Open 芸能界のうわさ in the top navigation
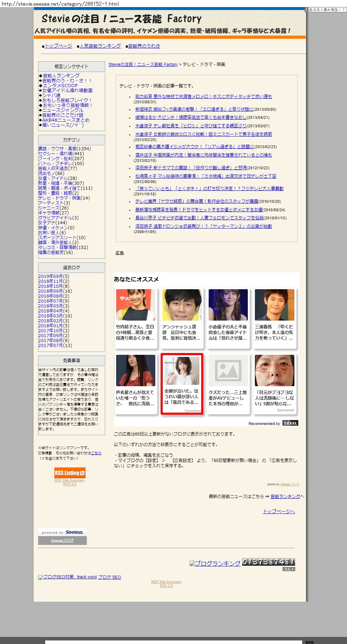 pos(144,46)
